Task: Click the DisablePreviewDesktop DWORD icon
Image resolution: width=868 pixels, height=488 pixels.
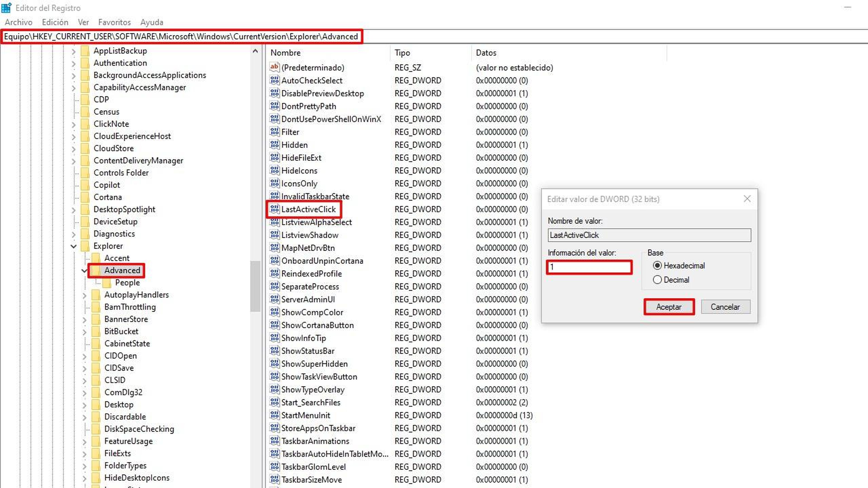Action: (x=274, y=93)
